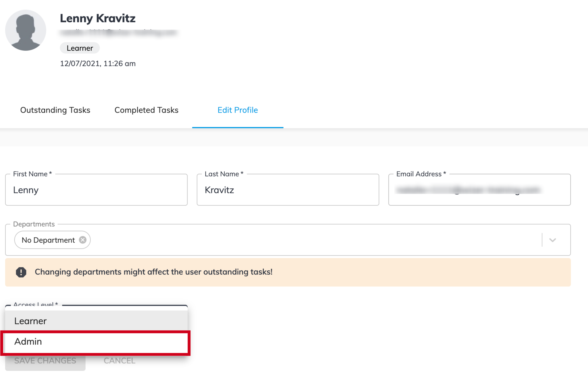Image resolution: width=588 pixels, height=372 pixels.
Task: Remove the No Department chip
Action: tap(83, 240)
